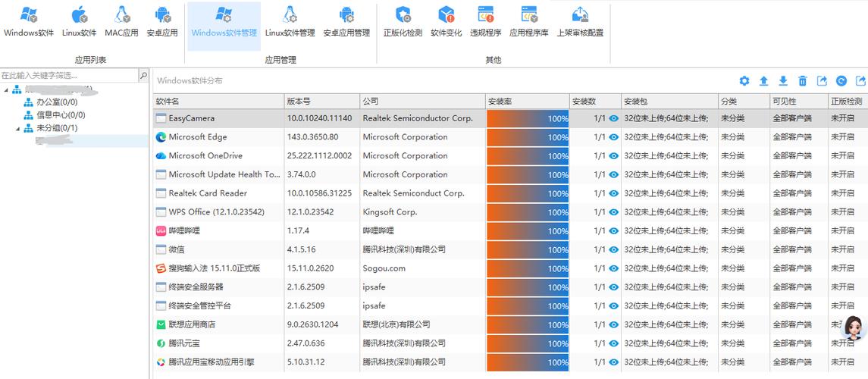
Task: Sort by 可见性 column header
Action: click(x=798, y=102)
